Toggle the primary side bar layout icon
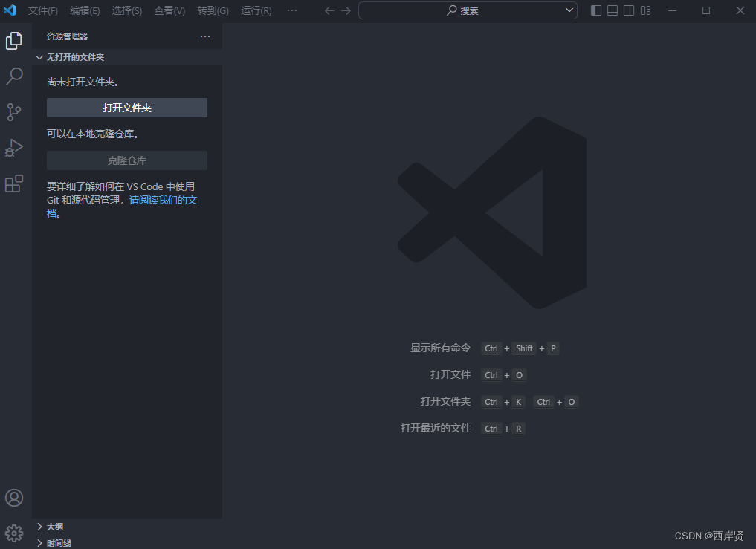The width and height of the screenshot is (756, 549). [x=596, y=10]
